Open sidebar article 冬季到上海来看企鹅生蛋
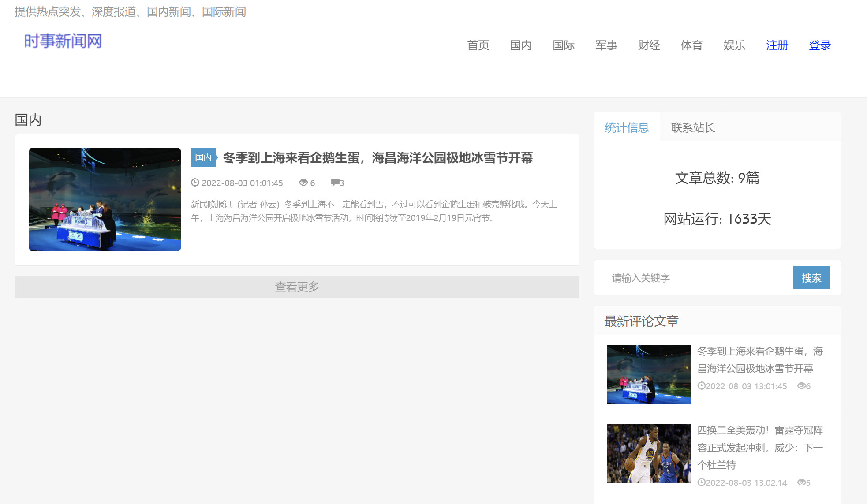Screen dimensions: 867x504 (x=760, y=360)
